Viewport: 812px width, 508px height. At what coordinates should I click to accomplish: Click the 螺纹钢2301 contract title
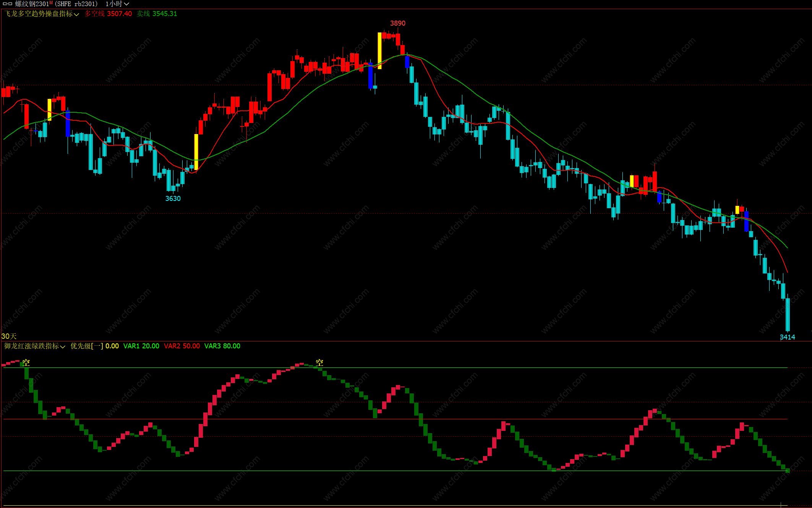pyautogui.click(x=32, y=4)
